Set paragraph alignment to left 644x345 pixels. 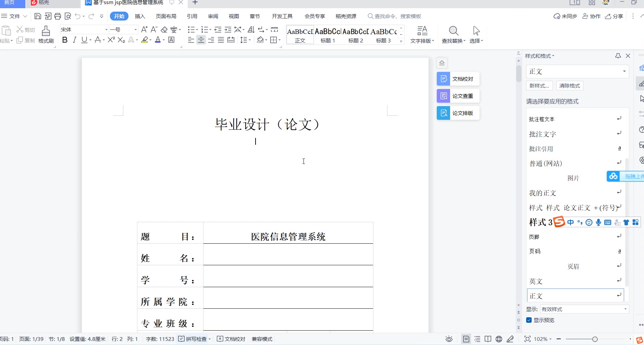(191, 40)
